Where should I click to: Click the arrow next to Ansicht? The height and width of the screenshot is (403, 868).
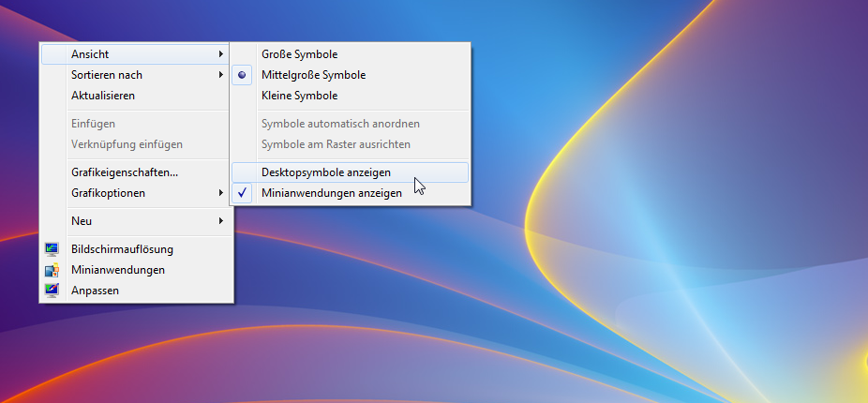click(221, 54)
